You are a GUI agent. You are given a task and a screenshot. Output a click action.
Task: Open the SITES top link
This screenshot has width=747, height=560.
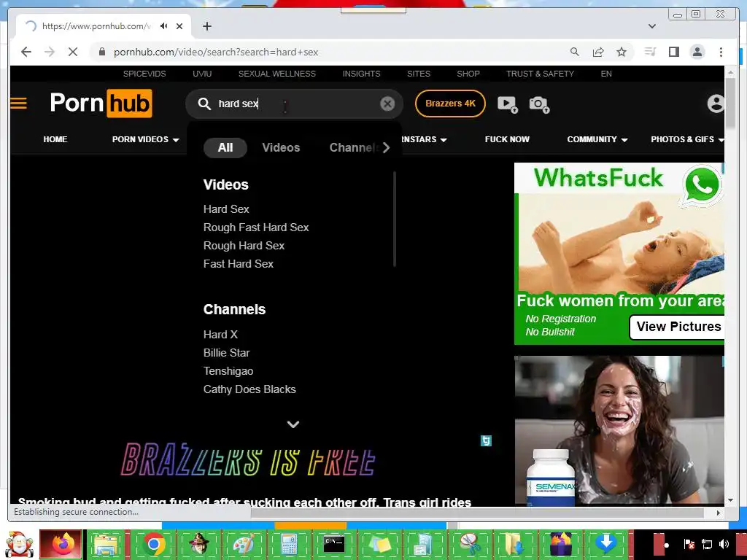[x=418, y=74]
